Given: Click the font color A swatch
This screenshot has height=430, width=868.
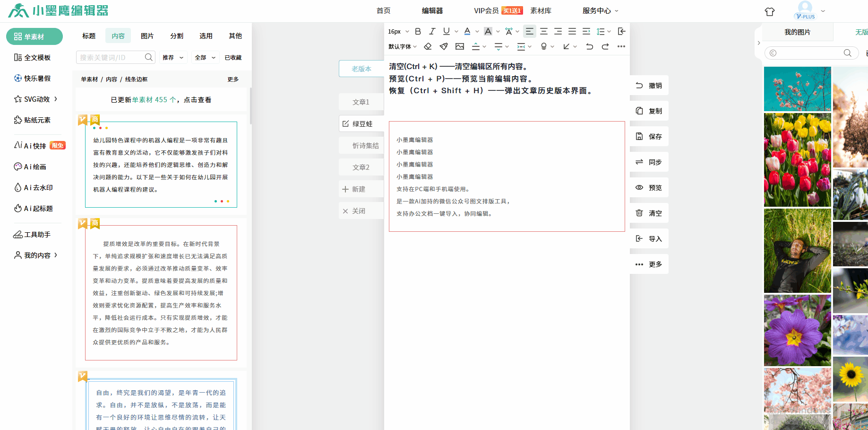Looking at the screenshot, I should [467, 31].
